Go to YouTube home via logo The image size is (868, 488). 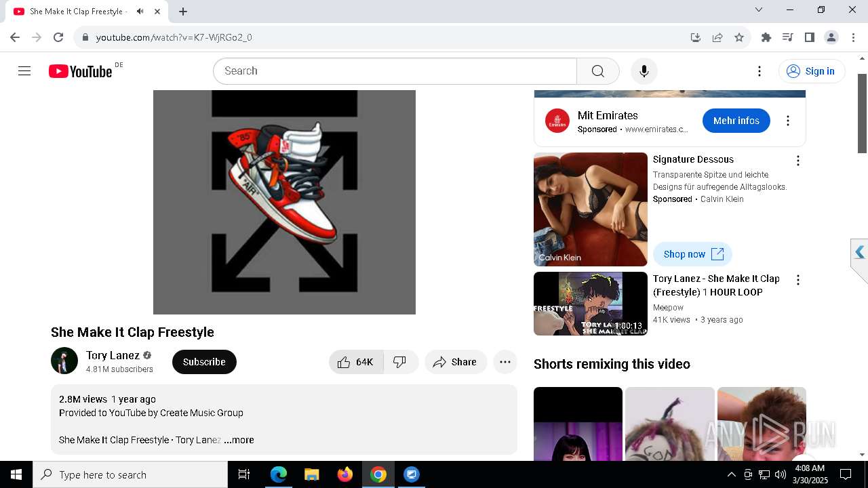[x=81, y=71]
